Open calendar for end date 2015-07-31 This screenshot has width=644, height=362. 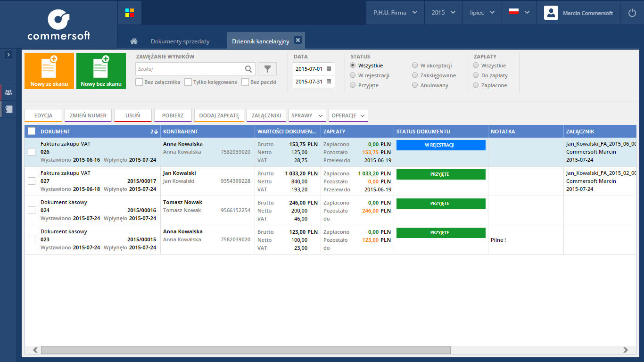point(329,82)
